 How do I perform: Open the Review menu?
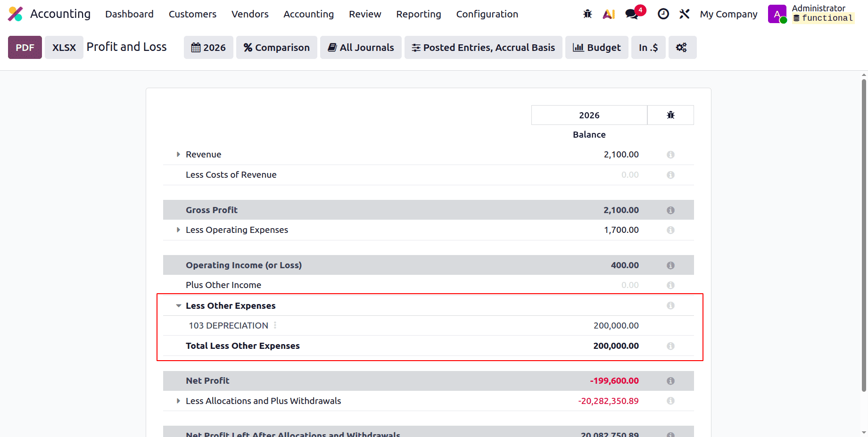(365, 14)
